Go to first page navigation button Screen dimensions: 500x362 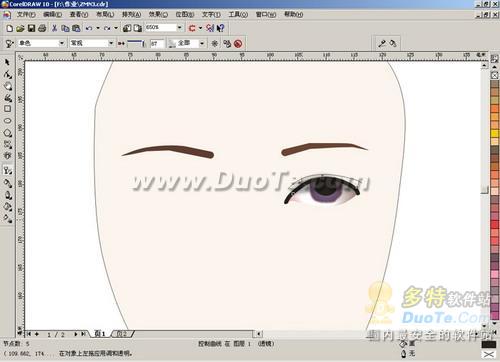(29, 334)
